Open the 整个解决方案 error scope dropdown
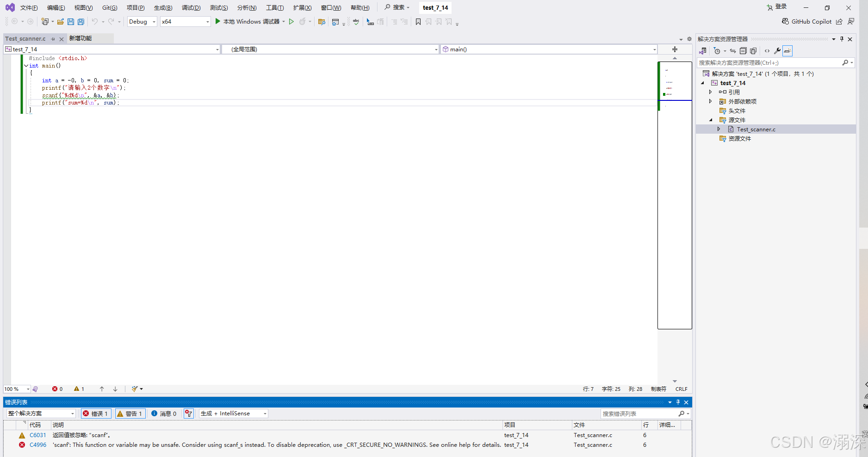This screenshot has width=868, height=457. pyautogui.click(x=41, y=414)
